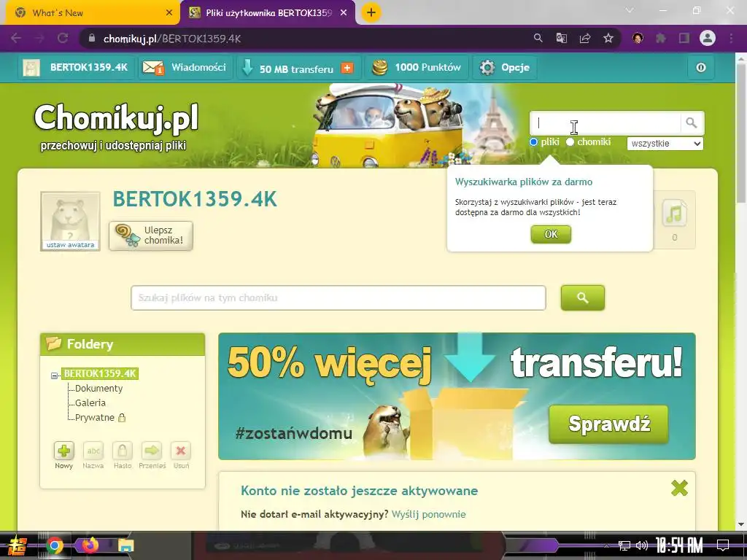Select the Galeria folder
Viewport: 747px width, 560px height.
(x=90, y=402)
